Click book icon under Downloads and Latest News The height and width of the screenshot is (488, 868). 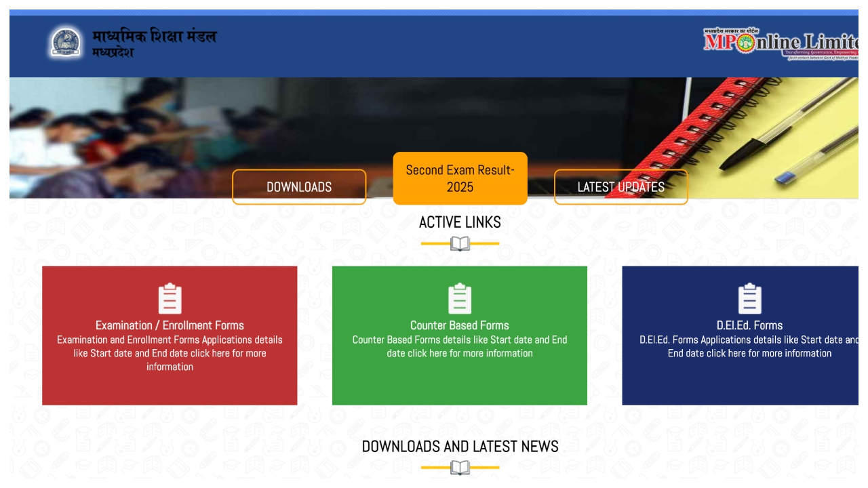click(x=460, y=468)
